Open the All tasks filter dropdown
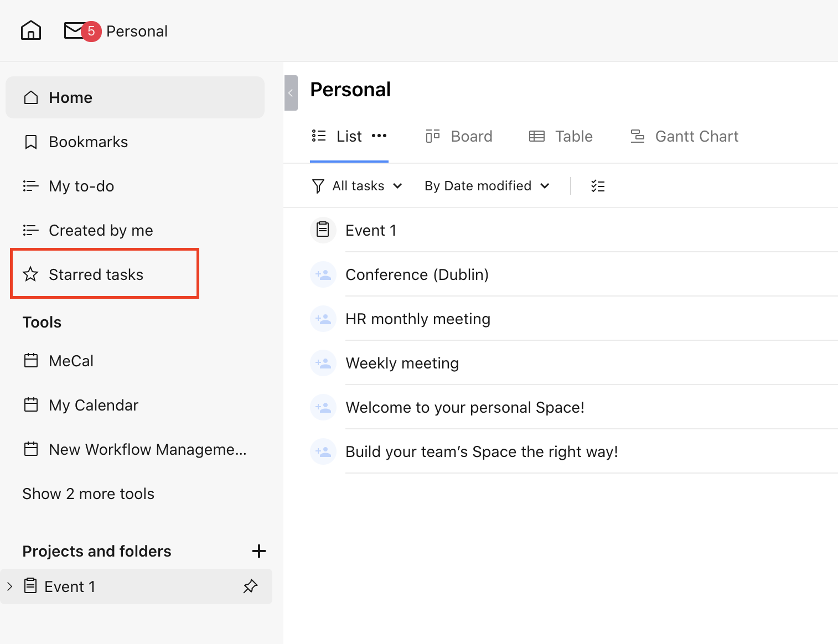This screenshot has width=838, height=644. click(x=358, y=186)
